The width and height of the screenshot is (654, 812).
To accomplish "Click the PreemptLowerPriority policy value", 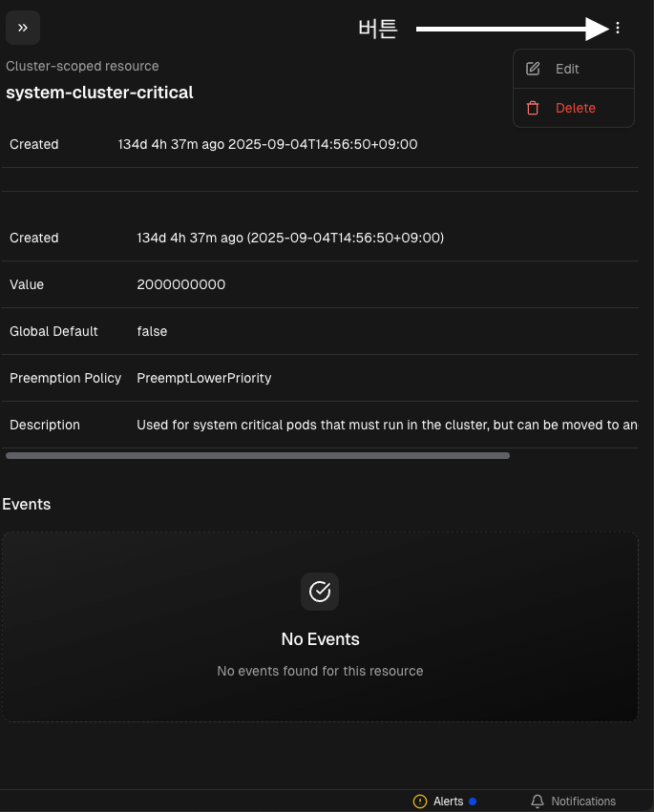I will pyautogui.click(x=204, y=378).
